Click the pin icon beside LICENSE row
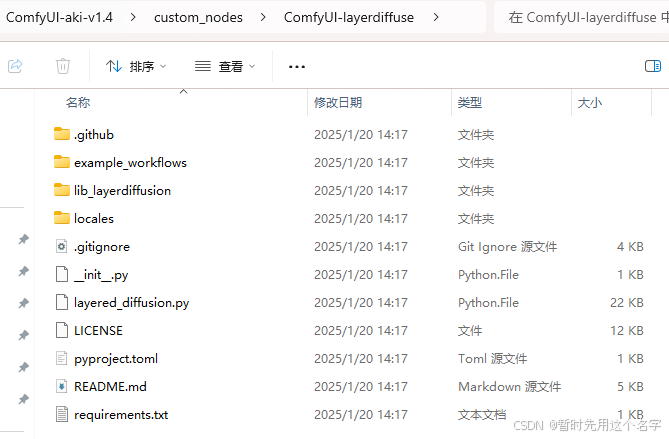The image size is (669, 439). point(23,335)
